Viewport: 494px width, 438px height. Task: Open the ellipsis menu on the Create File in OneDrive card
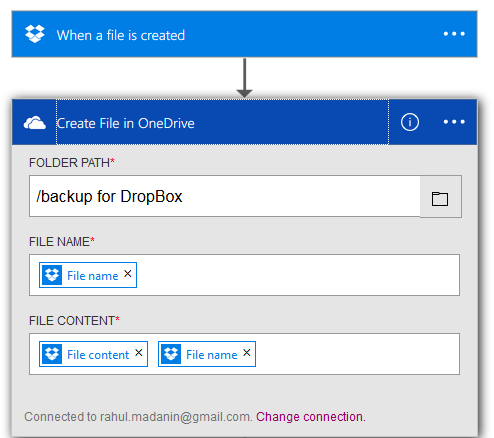pyautogui.click(x=454, y=122)
